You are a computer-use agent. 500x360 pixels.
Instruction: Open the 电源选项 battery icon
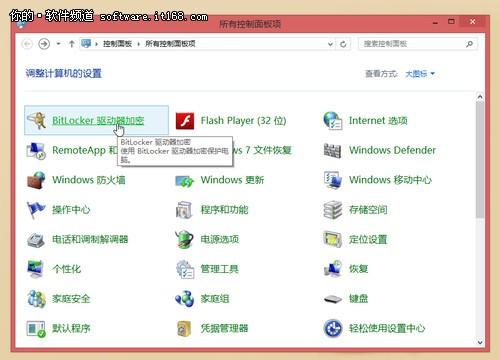click(x=184, y=239)
